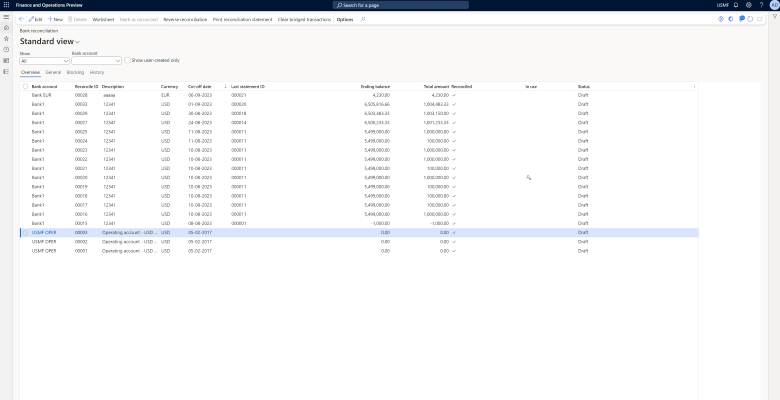
Task: Sort by the Reconcile ID column header
Action: [x=86, y=87]
